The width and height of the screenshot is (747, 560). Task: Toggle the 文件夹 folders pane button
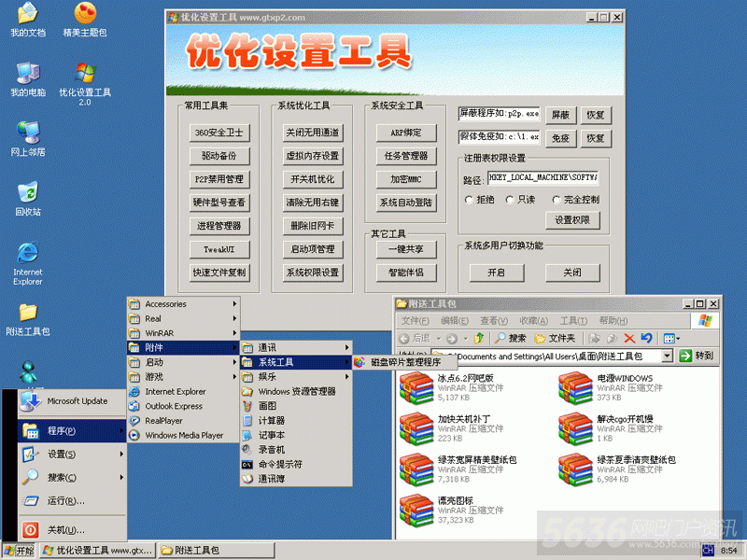click(555, 338)
